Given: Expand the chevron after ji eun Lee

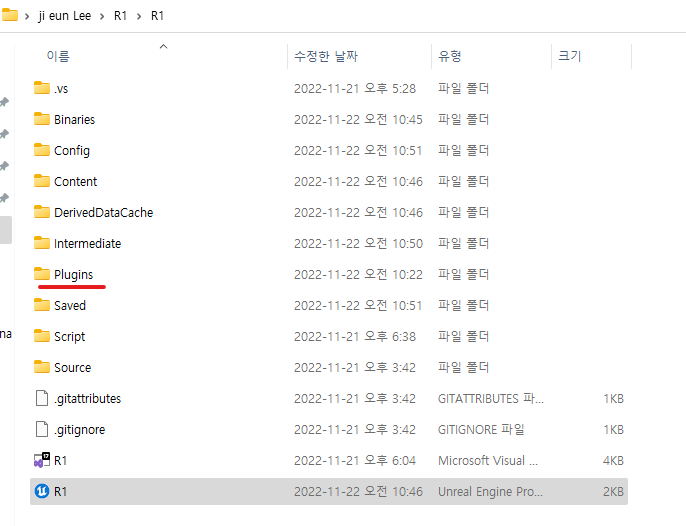Looking at the screenshot, I should (102, 16).
